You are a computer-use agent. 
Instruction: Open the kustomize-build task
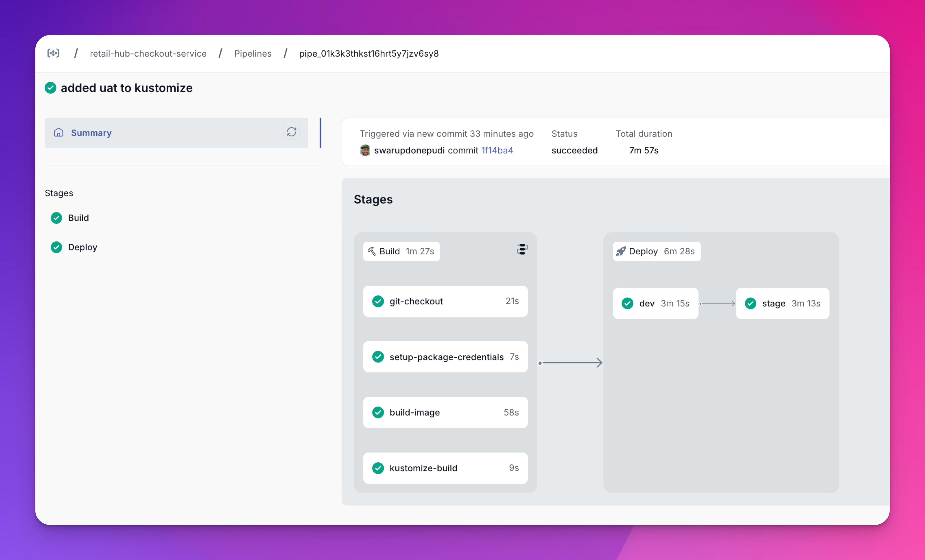click(x=445, y=468)
